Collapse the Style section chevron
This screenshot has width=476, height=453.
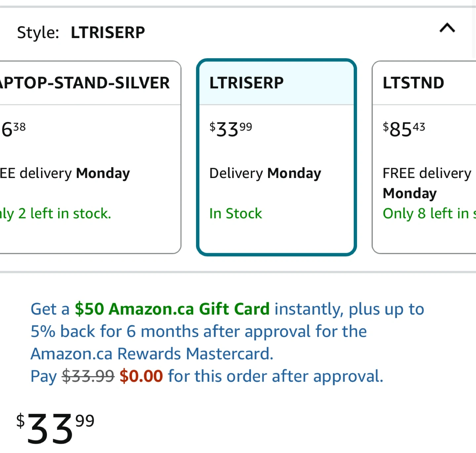[x=447, y=28]
